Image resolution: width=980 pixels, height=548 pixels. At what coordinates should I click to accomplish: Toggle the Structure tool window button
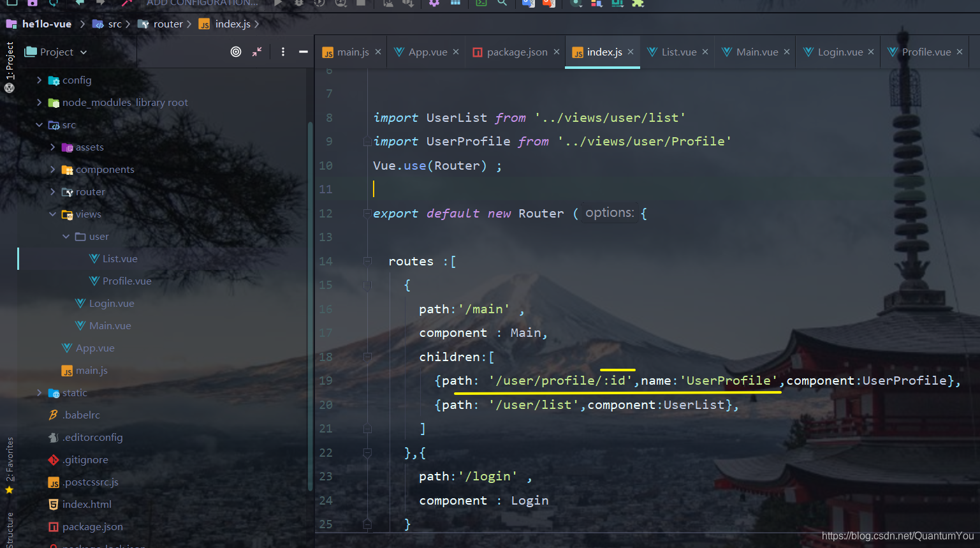pyautogui.click(x=10, y=529)
